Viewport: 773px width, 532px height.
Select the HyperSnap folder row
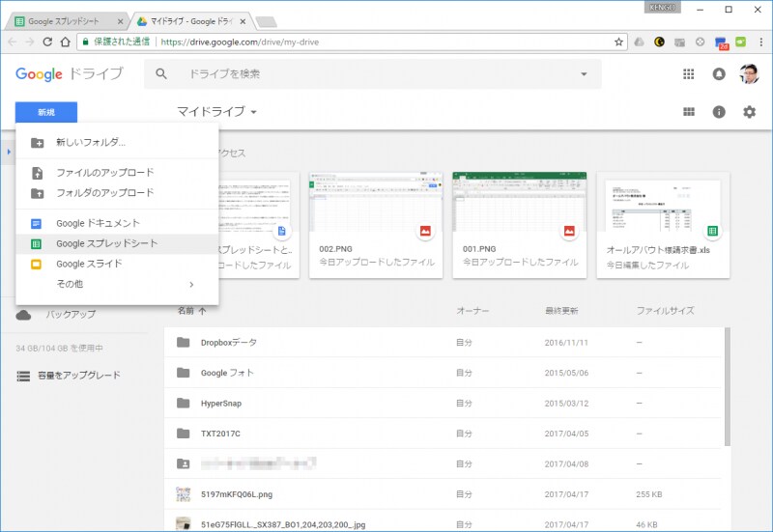443,403
